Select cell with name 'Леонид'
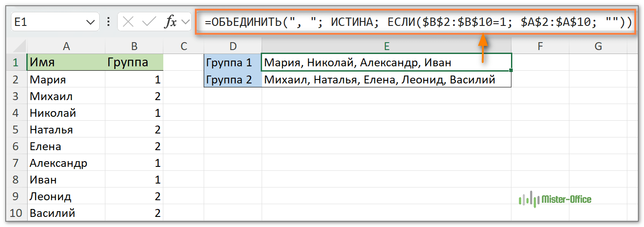Screen dimensions: 644x227 click(66, 196)
